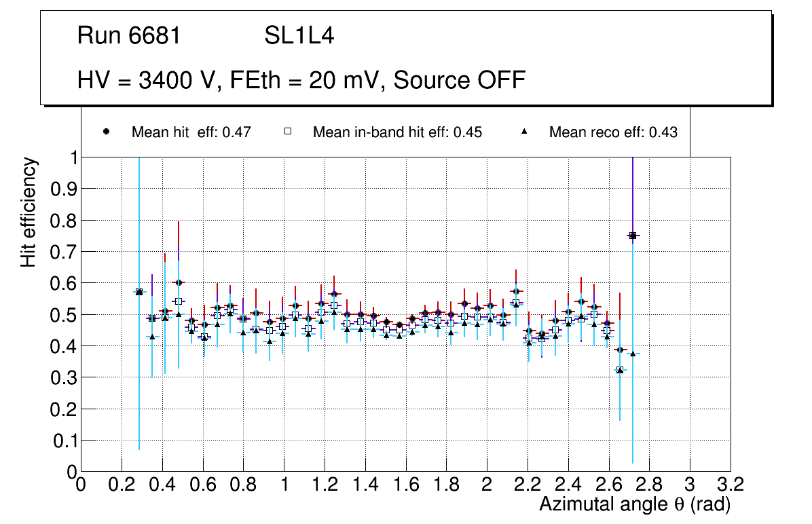
Task: Click the 3.2 tick label on the x-axis
Action: click(731, 484)
